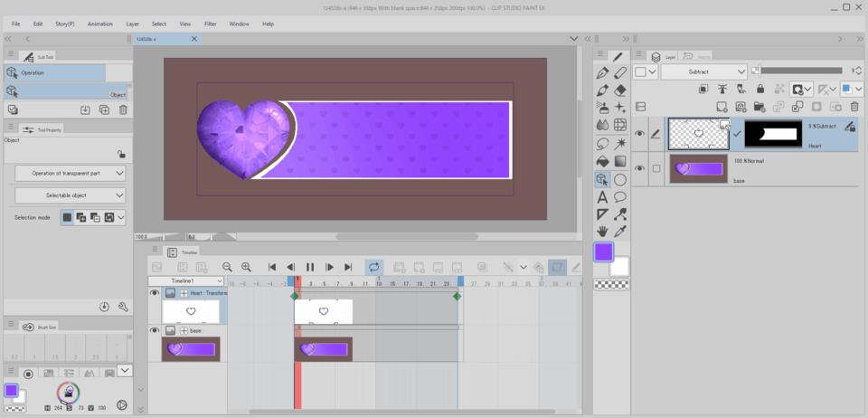The height and width of the screenshot is (418, 868).
Task: Toggle visibility of base layer in Layer panel
Action: click(640, 168)
